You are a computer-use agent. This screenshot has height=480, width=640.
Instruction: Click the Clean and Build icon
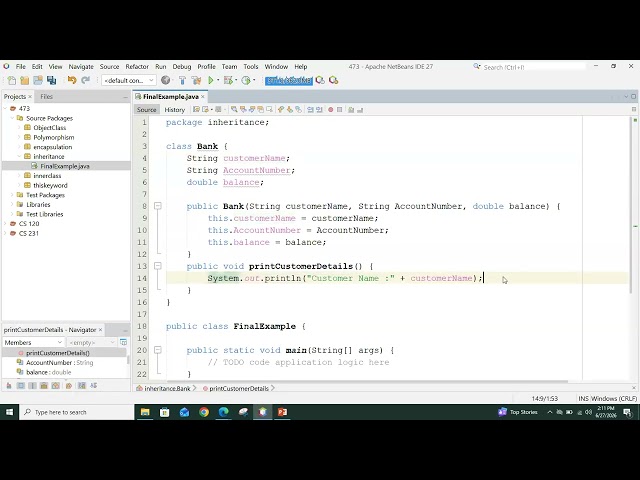pos(196,80)
